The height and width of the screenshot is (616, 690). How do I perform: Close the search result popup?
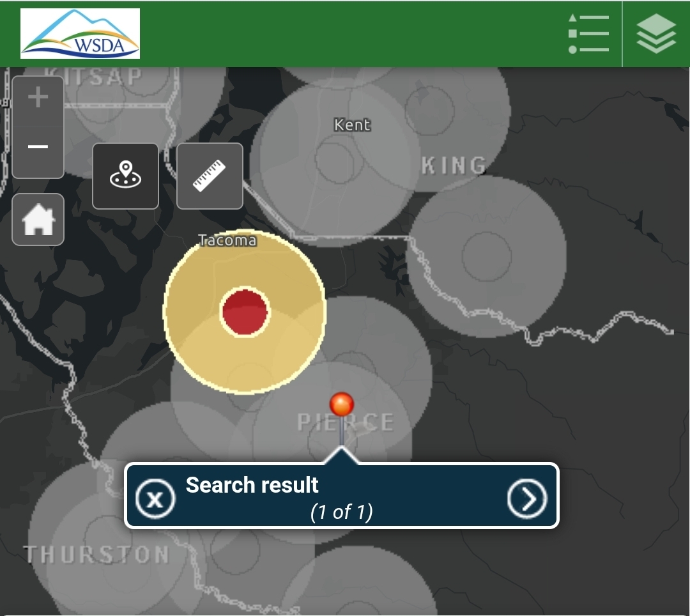(x=155, y=498)
